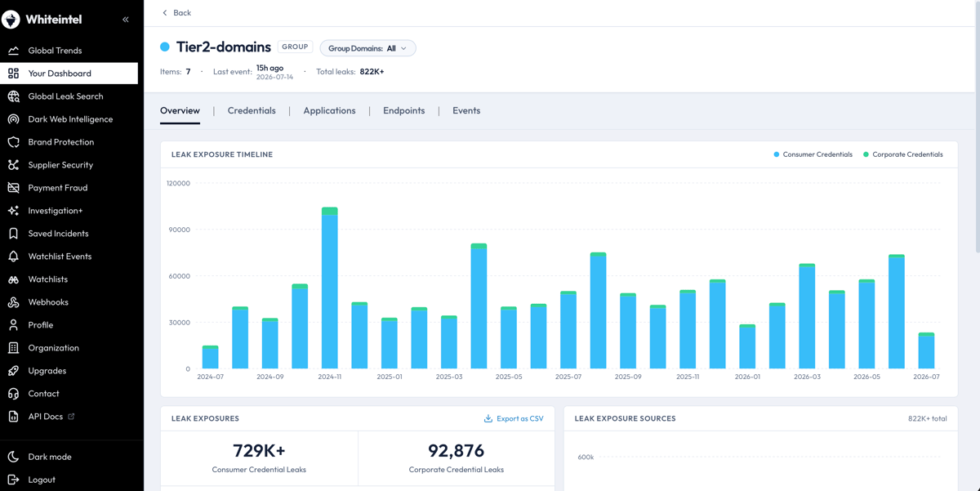Click the blue dot beside Tier2-domains
The image size is (980, 491).
(x=165, y=47)
